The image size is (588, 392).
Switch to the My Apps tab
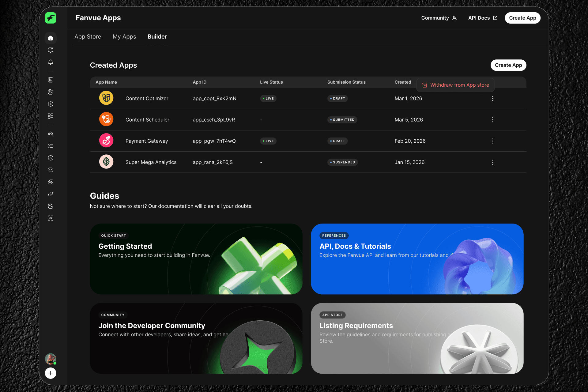[x=124, y=37]
